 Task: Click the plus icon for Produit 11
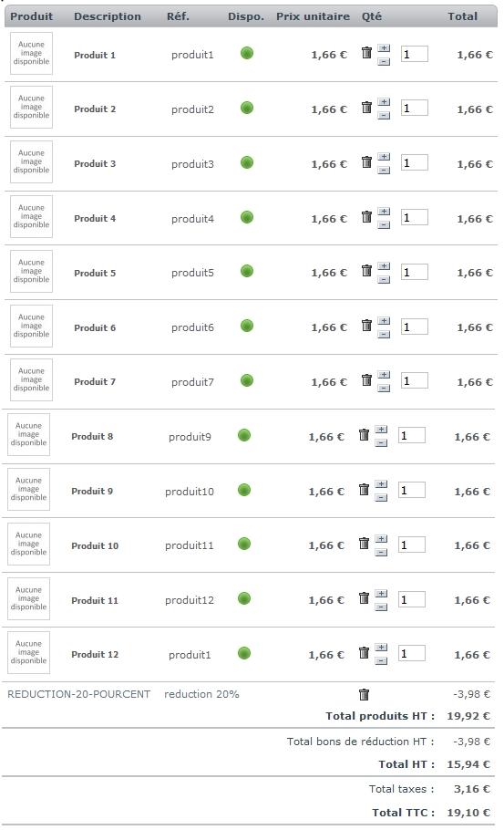point(381,594)
